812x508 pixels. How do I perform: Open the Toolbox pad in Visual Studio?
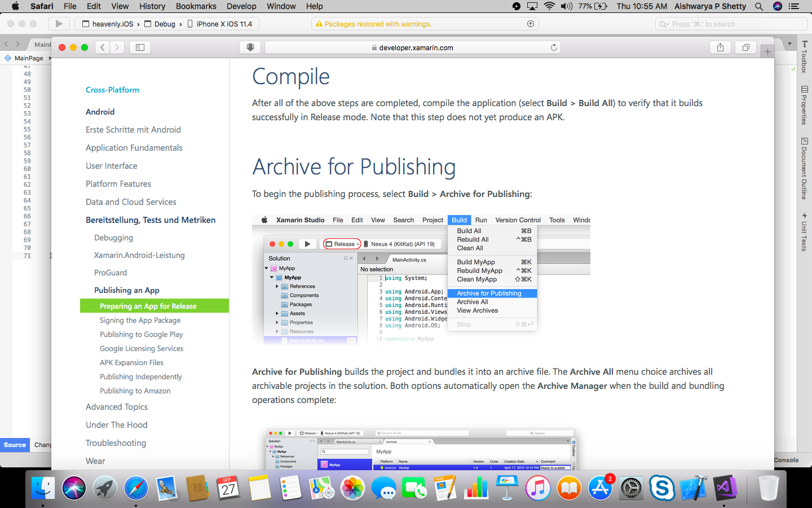point(804,56)
